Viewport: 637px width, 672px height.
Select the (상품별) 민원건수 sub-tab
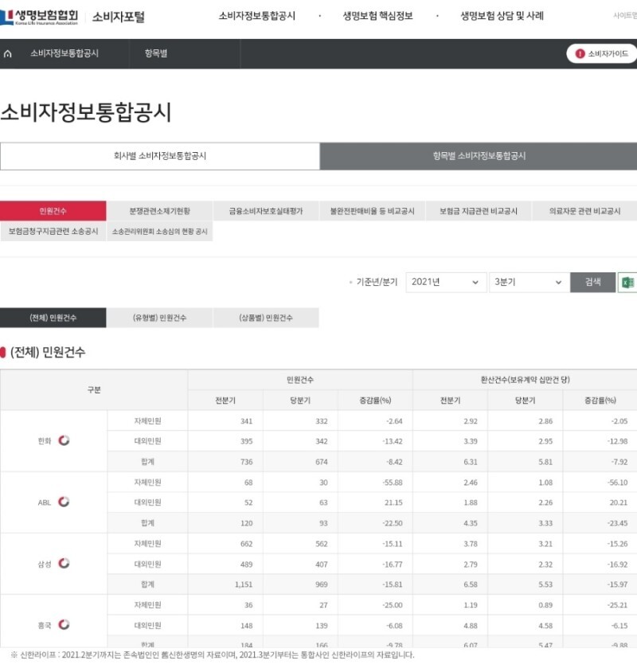pos(266,318)
